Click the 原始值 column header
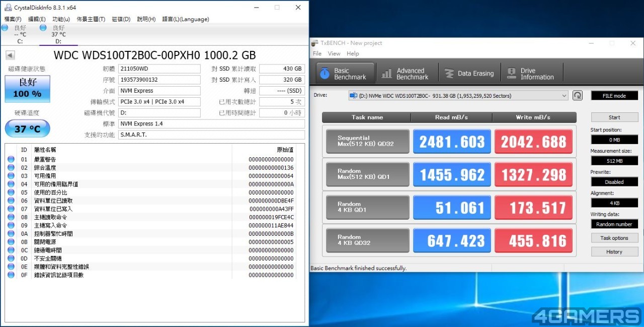Screen dimensions: 644x327 pyautogui.click(x=285, y=150)
